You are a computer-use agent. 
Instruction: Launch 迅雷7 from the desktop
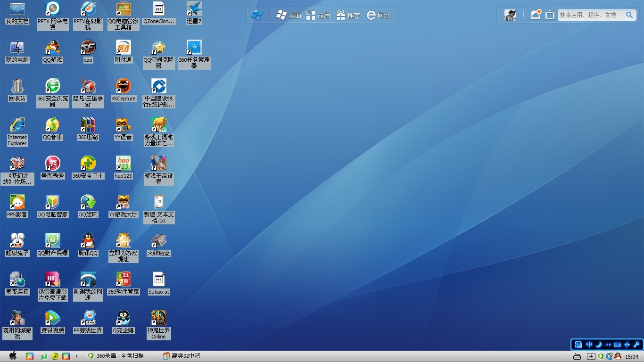[x=194, y=13]
